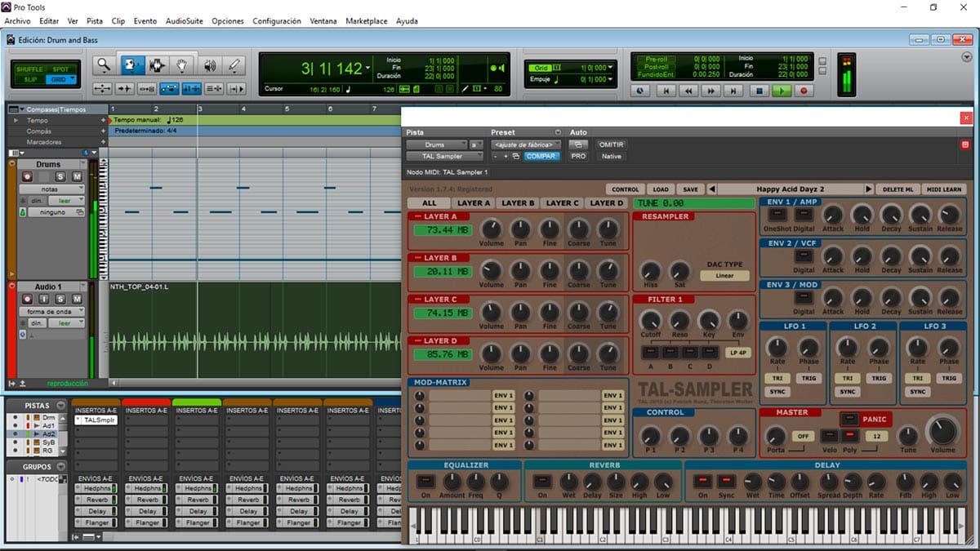Click the Record transport button
The height and width of the screenshot is (551, 980).
click(804, 91)
